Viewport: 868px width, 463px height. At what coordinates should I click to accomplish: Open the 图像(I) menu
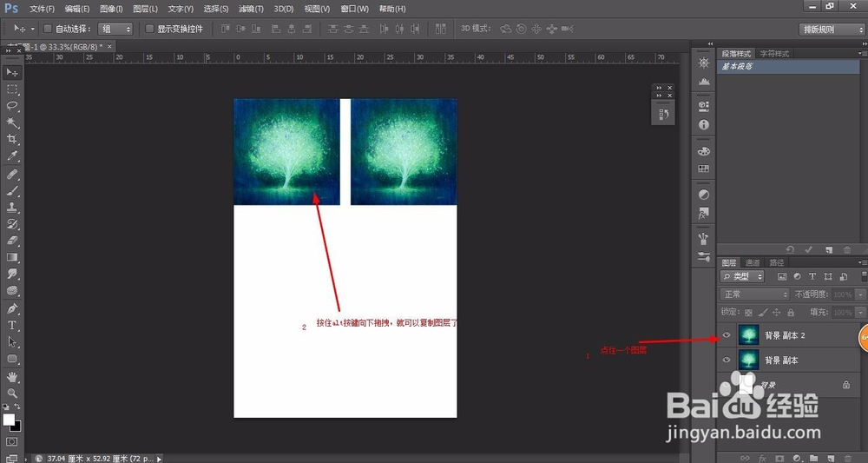pyautogui.click(x=111, y=9)
